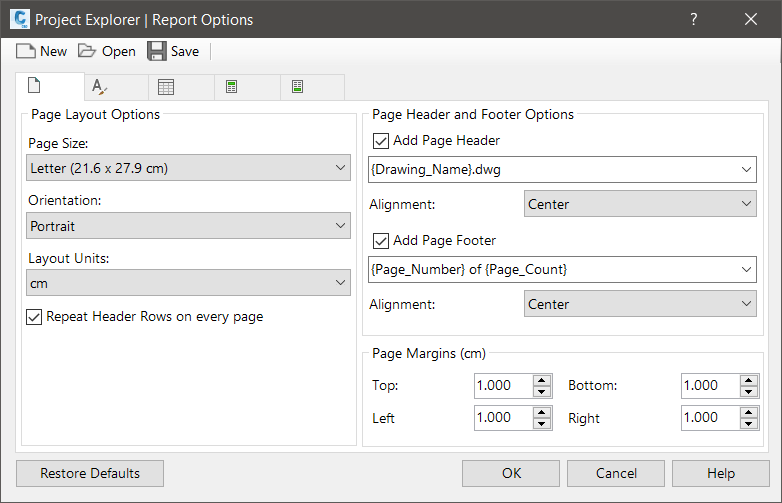Select the fourth tab with green-header sheet icon

(x=231, y=87)
